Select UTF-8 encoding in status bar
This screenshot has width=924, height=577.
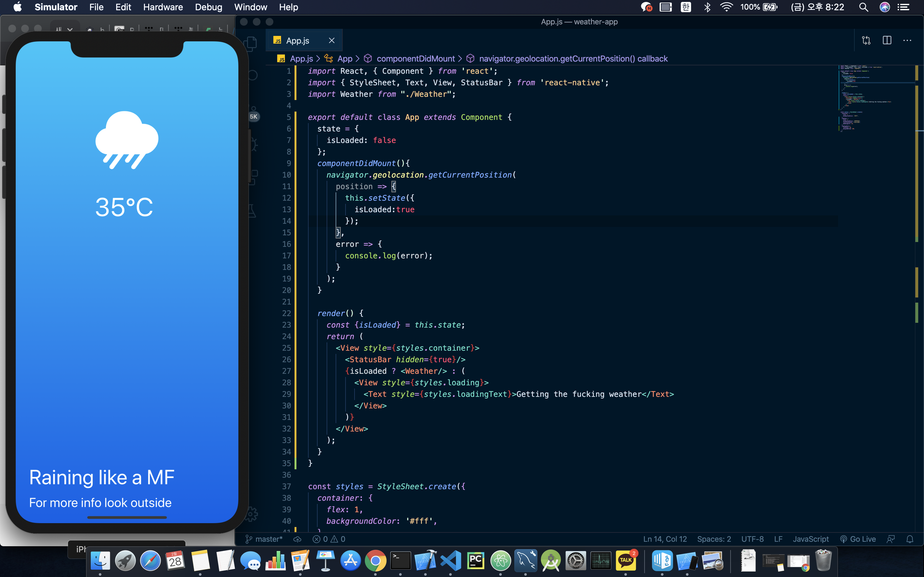click(x=752, y=539)
